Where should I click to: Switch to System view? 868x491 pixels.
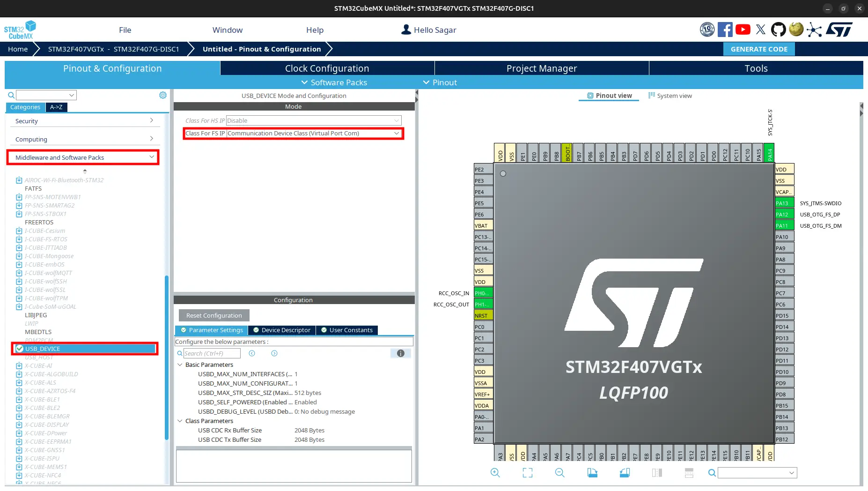[x=670, y=96]
